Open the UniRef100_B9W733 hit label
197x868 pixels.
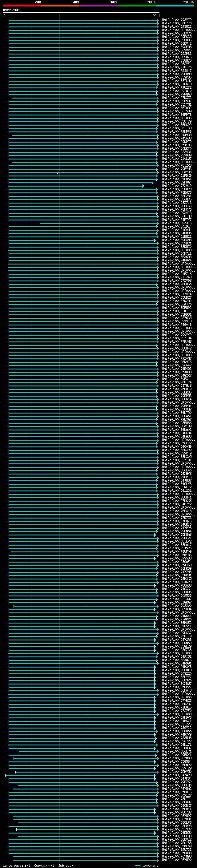pyautogui.click(x=177, y=850)
